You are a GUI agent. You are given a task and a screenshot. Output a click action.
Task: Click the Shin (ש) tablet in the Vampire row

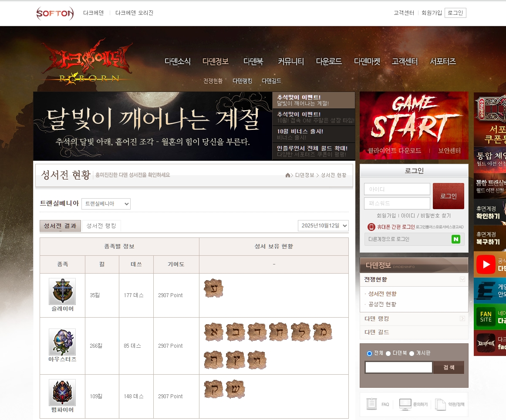(235, 389)
